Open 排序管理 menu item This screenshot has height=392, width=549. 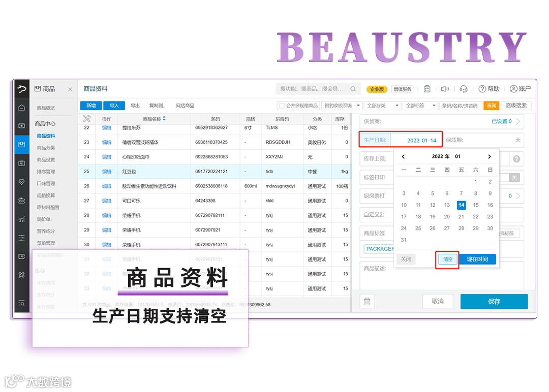46,171
